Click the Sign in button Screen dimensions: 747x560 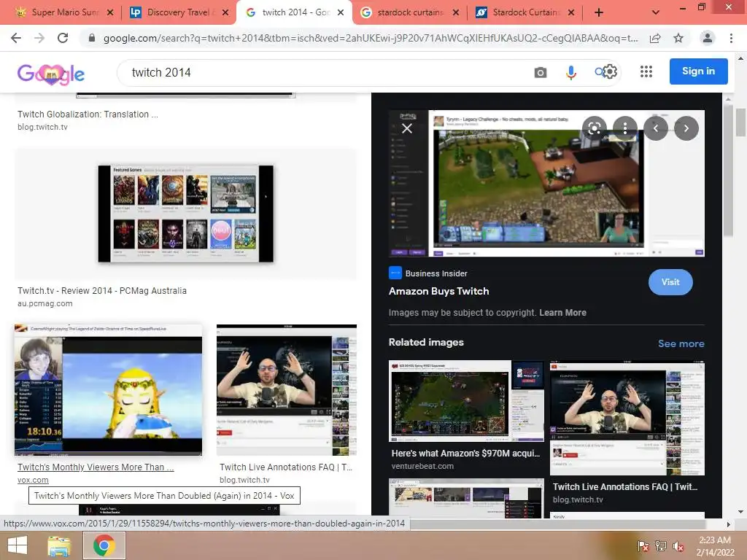coord(698,71)
